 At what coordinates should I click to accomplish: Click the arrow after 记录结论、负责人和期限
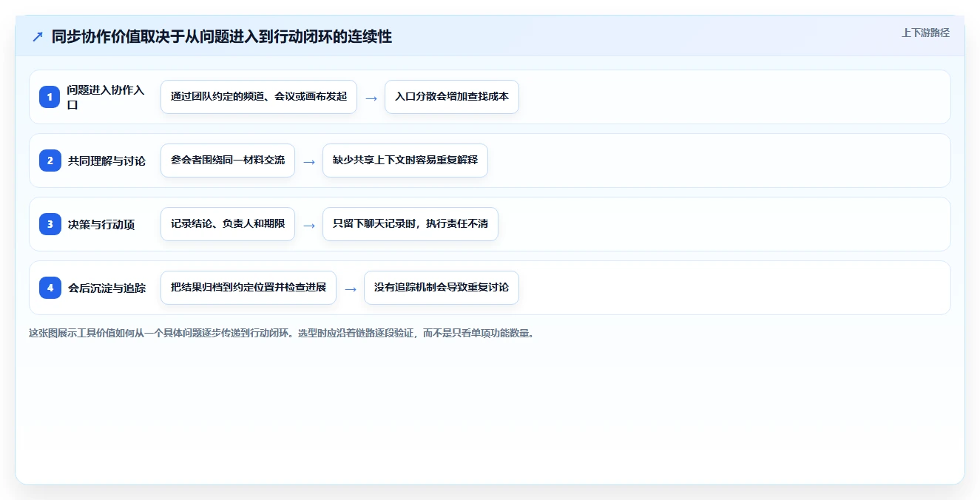tap(309, 225)
